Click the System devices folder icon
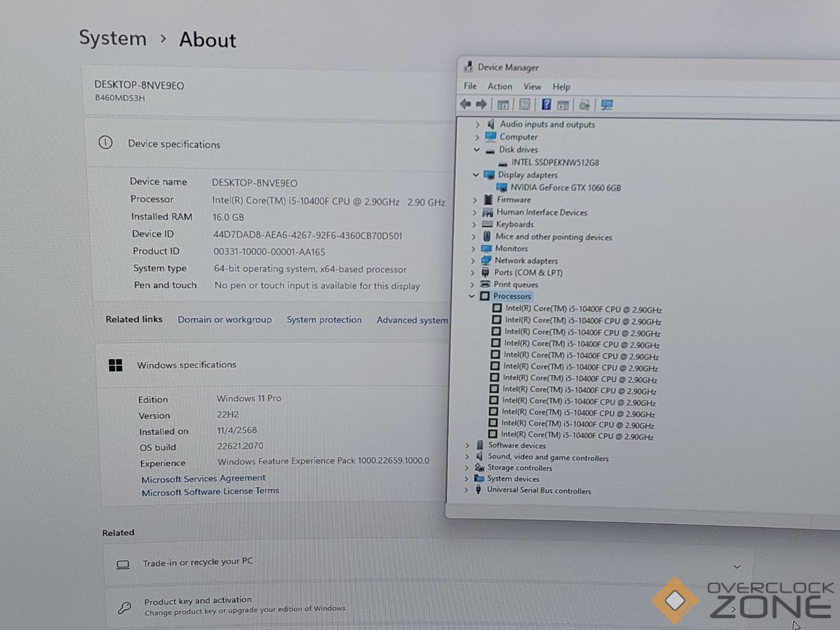Image resolution: width=840 pixels, height=630 pixels. (x=479, y=479)
